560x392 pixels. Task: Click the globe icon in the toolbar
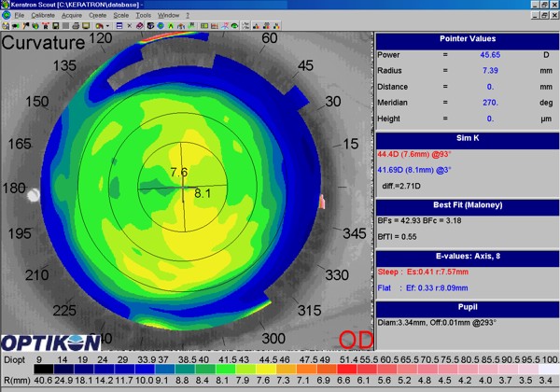(160, 26)
